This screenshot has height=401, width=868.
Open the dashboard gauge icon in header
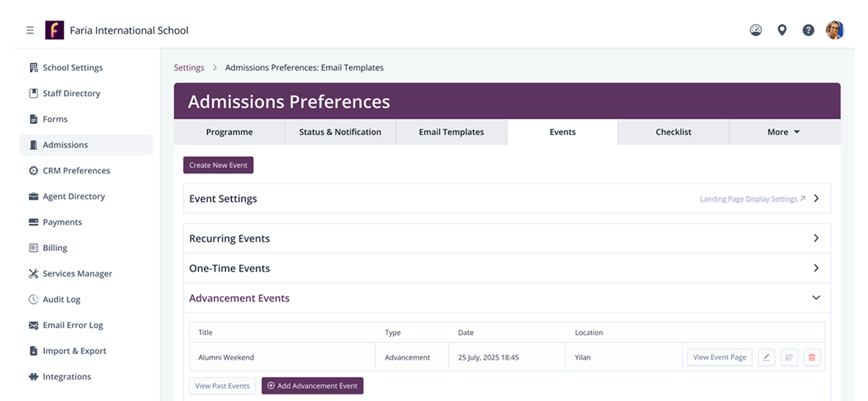755,31
